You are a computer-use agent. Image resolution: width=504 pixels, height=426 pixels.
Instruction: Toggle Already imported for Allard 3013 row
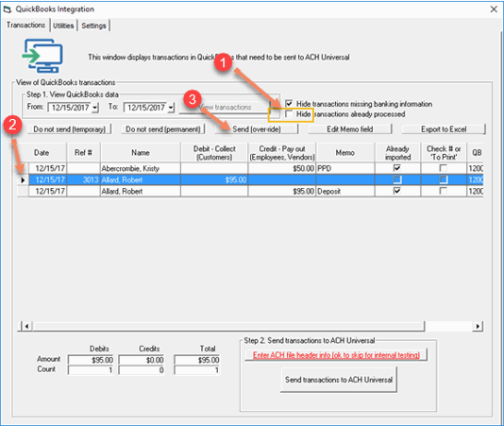[397, 179]
